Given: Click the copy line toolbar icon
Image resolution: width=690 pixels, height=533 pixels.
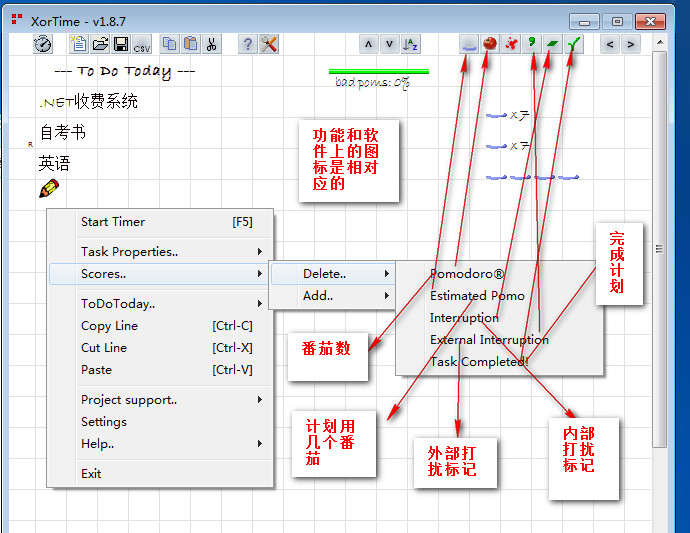Looking at the screenshot, I should pyautogui.click(x=169, y=44).
